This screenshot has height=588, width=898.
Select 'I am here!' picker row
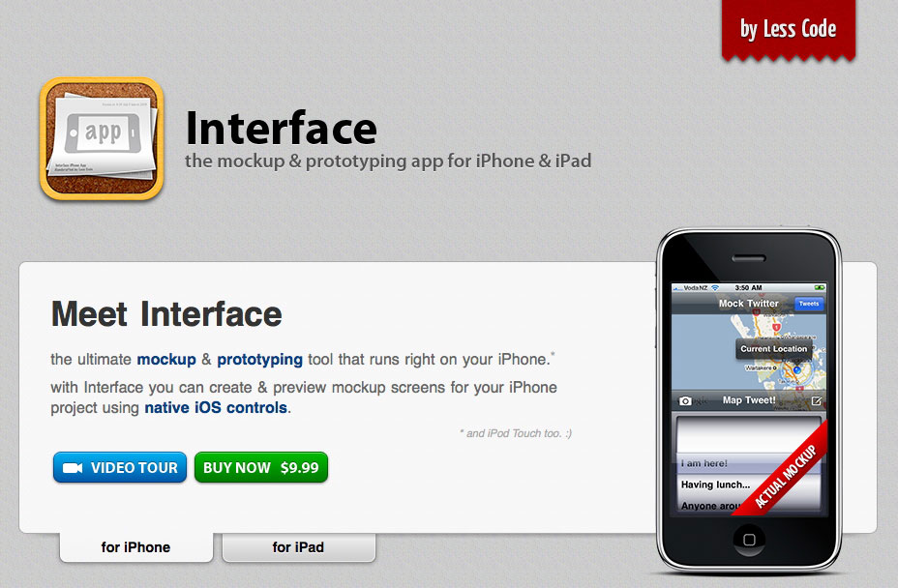click(703, 463)
